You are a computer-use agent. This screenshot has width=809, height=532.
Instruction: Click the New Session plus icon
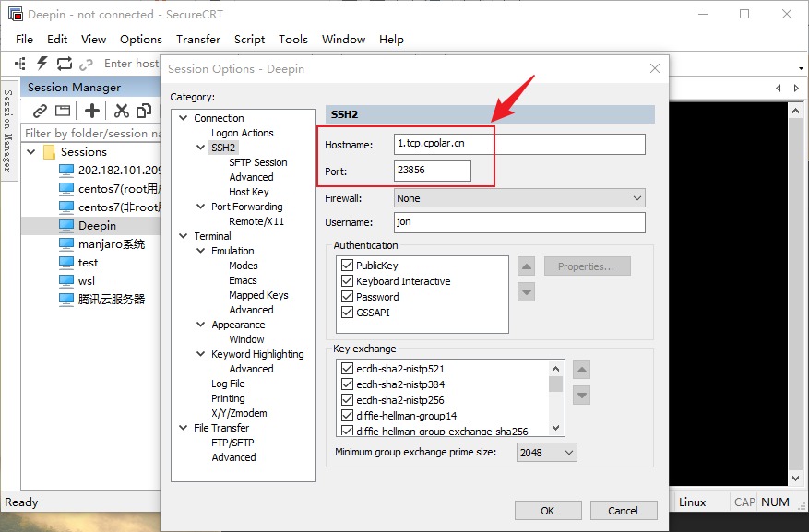tap(92, 111)
